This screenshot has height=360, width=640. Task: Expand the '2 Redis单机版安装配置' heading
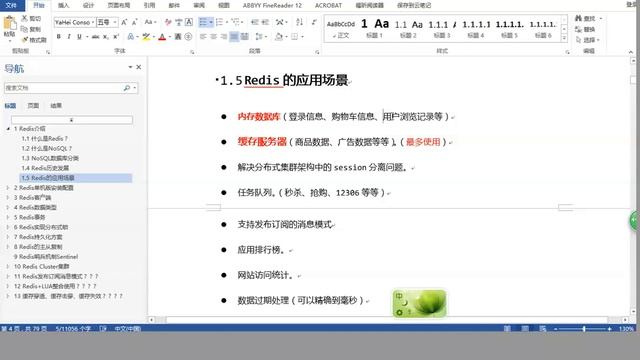[x=8, y=188]
